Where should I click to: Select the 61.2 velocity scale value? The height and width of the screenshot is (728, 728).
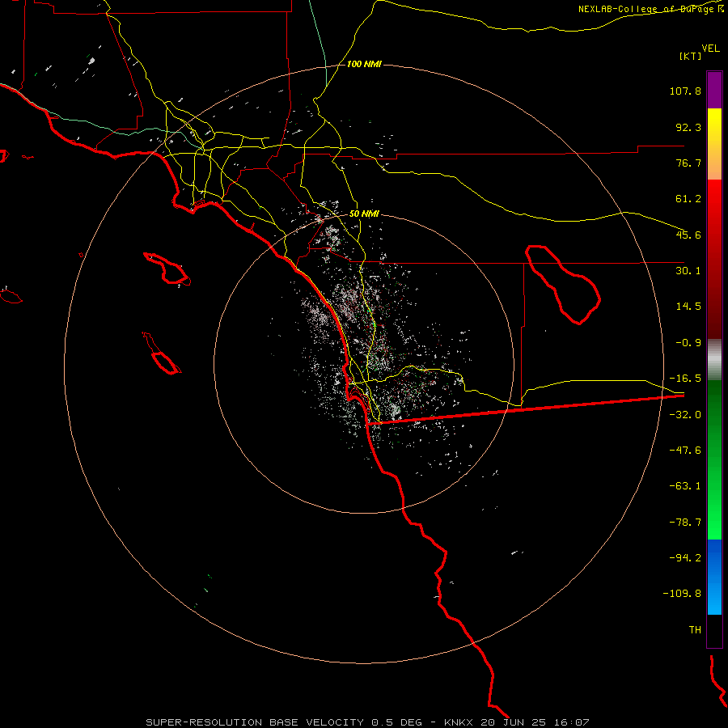click(688, 199)
